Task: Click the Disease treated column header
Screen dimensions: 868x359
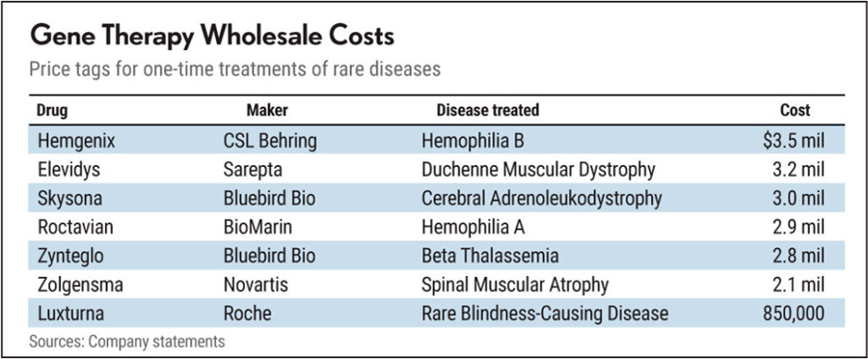Action: (x=488, y=110)
